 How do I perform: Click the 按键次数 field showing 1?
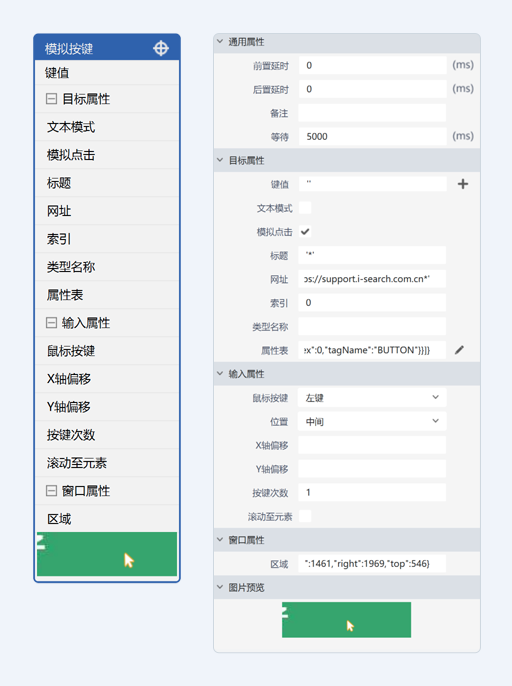pyautogui.click(x=372, y=492)
